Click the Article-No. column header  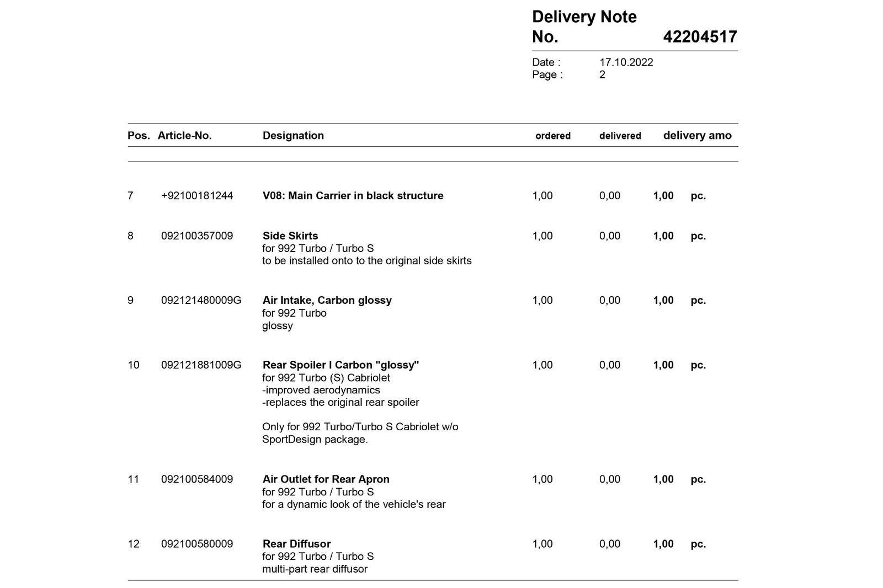[184, 136]
